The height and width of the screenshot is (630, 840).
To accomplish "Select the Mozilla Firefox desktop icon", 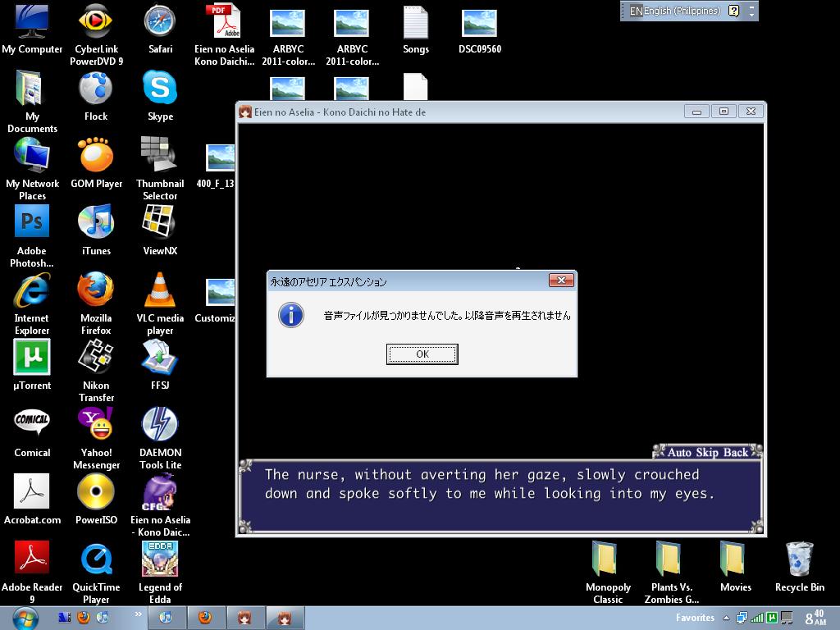I will pos(96,304).
